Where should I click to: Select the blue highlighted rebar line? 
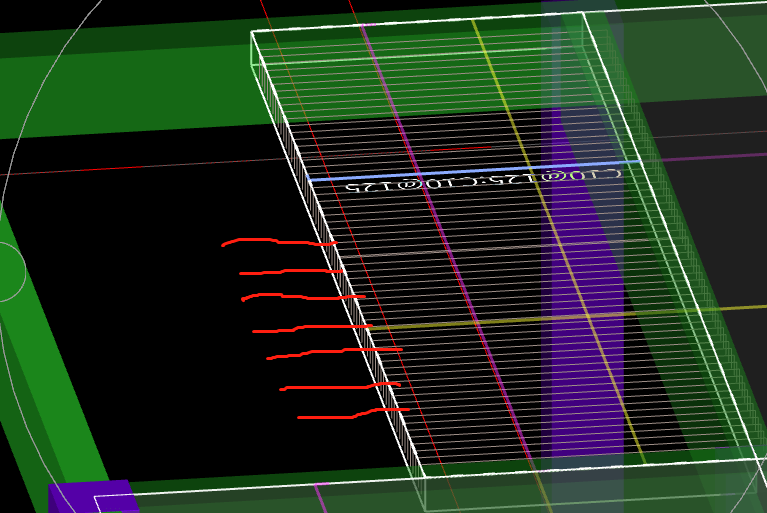point(474,170)
